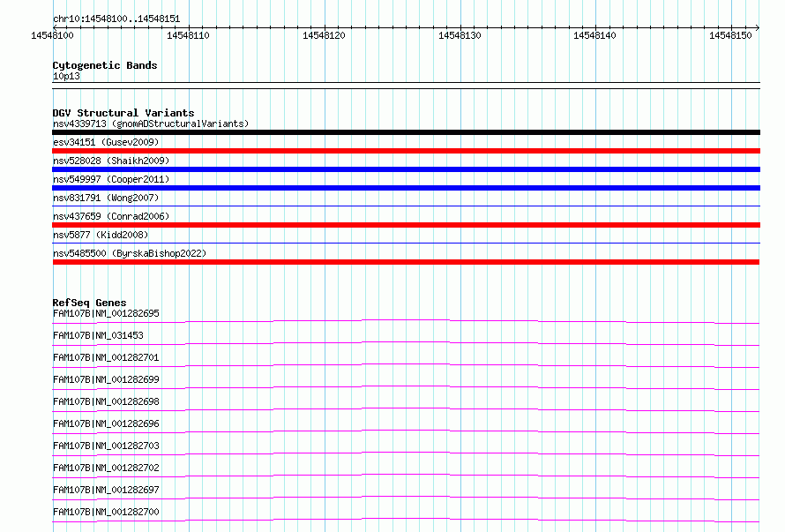The image size is (785, 532).
Task: Open the DGV Structural Variants track title
Action: coord(123,113)
